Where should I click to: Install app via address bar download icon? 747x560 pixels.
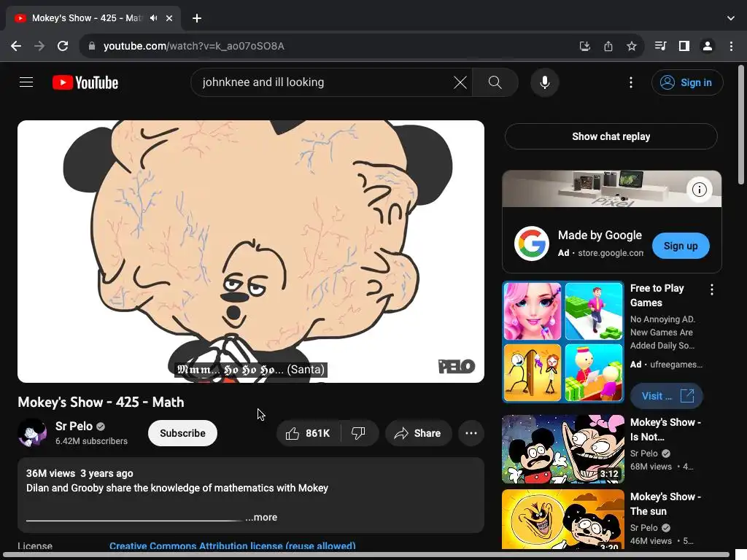584,46
